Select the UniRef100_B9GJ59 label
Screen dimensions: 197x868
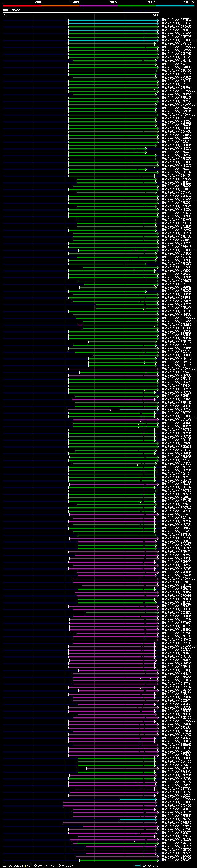176,792
